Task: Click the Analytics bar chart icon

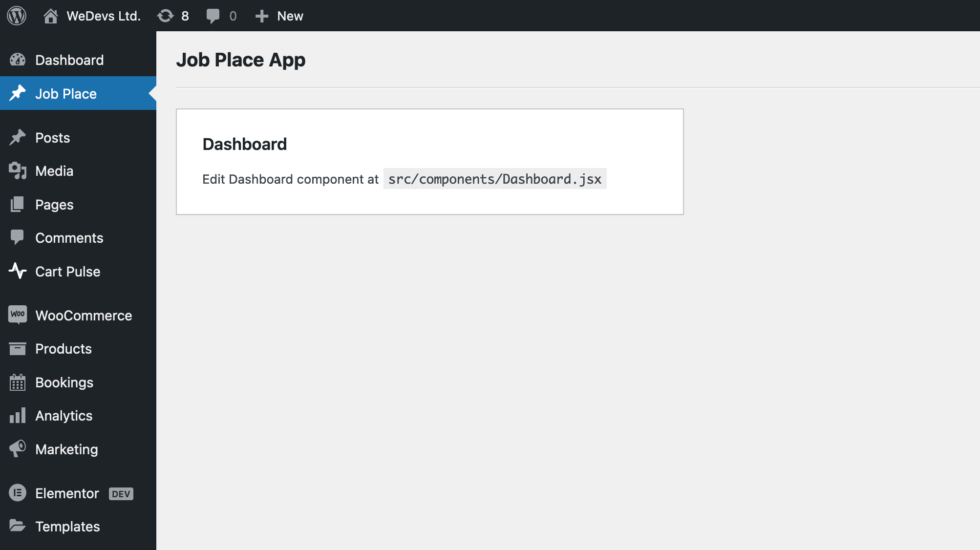Action: [18, 415]
